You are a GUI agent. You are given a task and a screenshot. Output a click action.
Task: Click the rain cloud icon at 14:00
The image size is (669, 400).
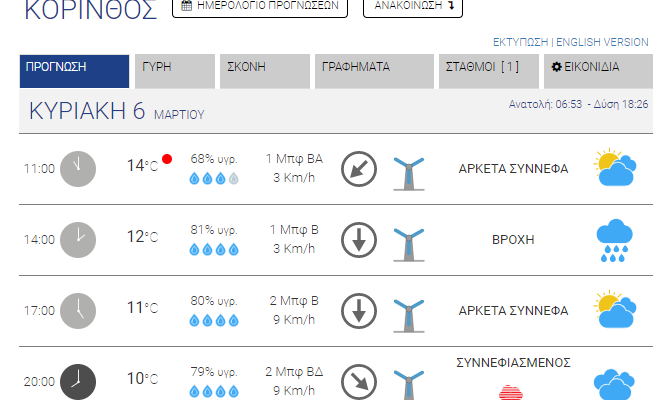point(616,241)
